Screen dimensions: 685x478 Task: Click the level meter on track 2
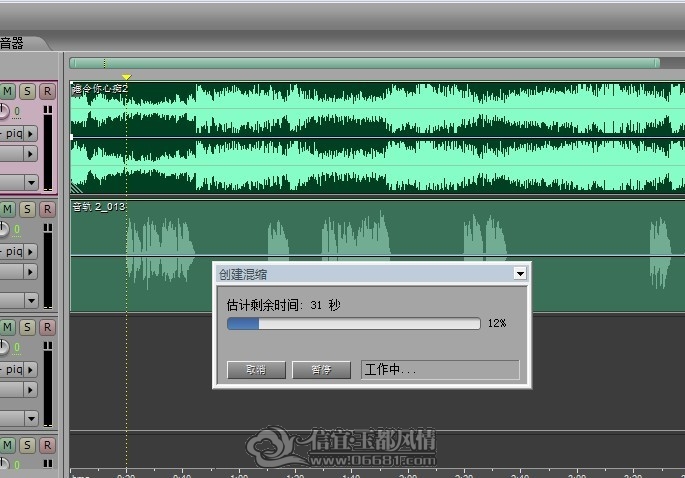click(x=48, y=266)
